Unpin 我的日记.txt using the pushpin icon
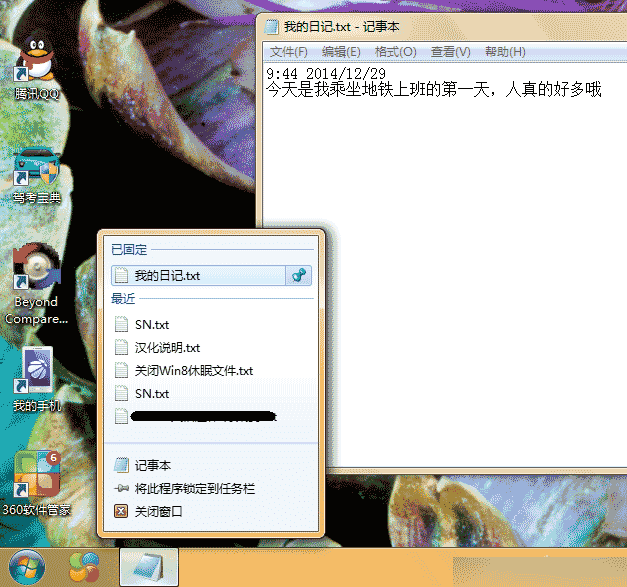The image size is (627, 587). pyautogui.click(x=299, y=275)
